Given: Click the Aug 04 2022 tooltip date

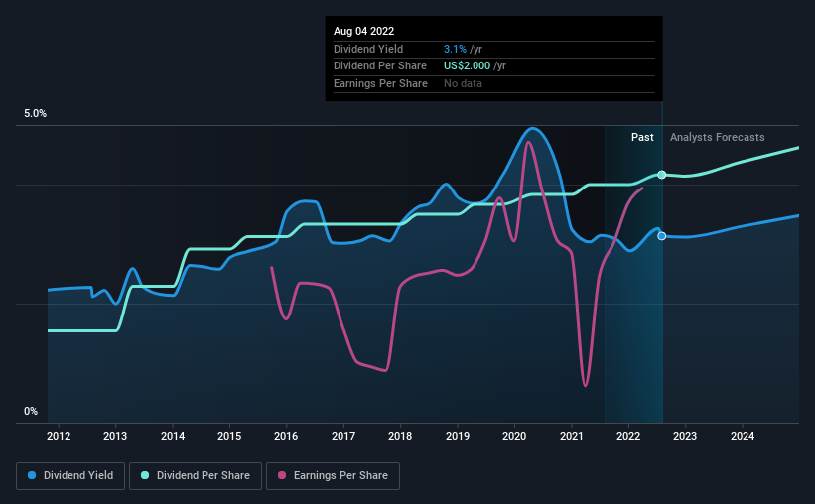Looking at the screenshot, I should click(x=364, y=31).
